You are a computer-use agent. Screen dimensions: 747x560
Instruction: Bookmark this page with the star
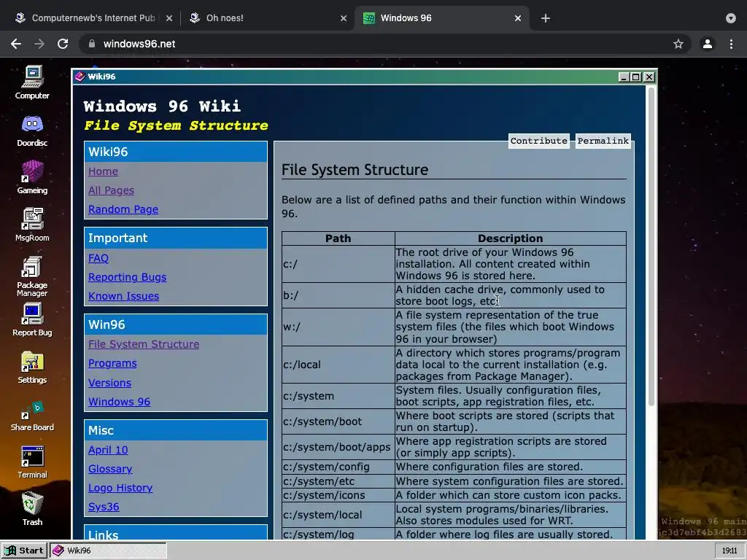(678, 44)
